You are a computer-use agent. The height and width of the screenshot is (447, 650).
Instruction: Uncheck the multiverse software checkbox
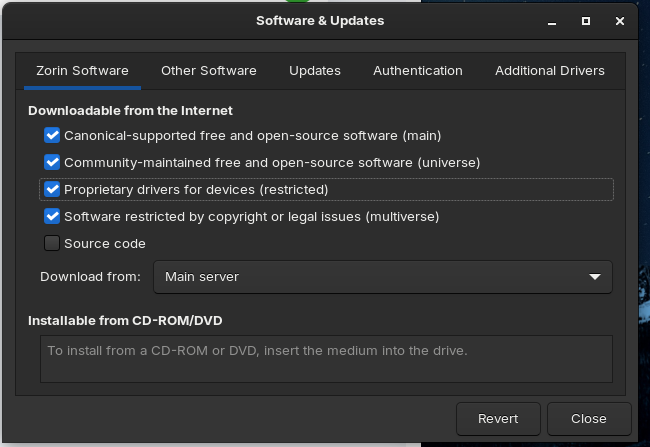[52, 216]
